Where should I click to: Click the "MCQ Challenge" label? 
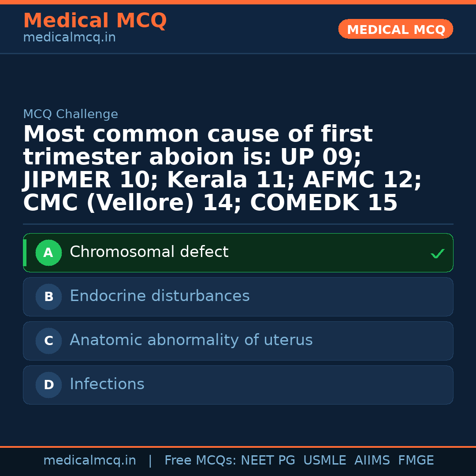[71, 115]
